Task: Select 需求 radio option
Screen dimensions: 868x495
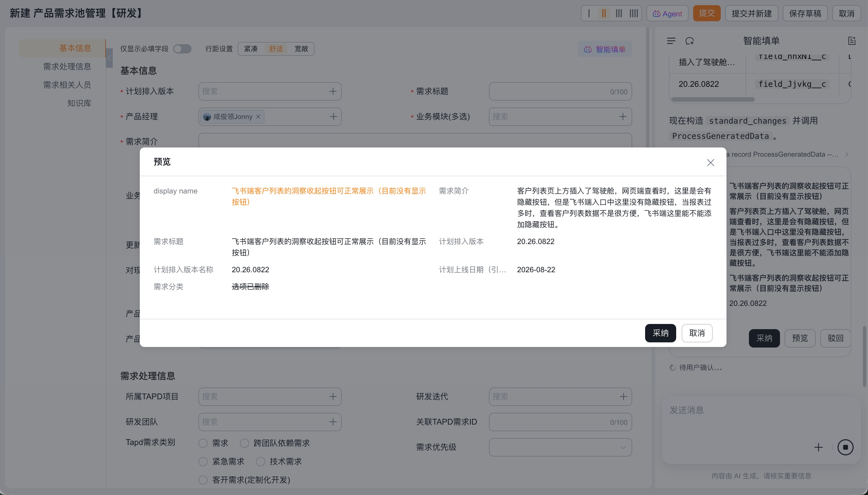Action: click(x=203, y=443)
